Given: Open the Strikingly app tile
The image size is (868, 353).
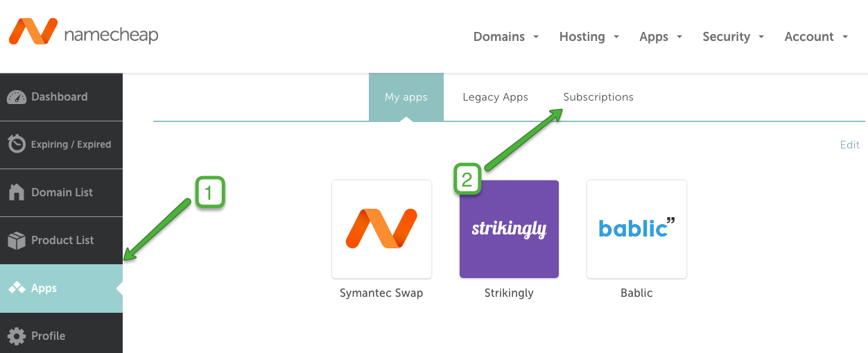Looking at the screenshot, I should point(509,229).
